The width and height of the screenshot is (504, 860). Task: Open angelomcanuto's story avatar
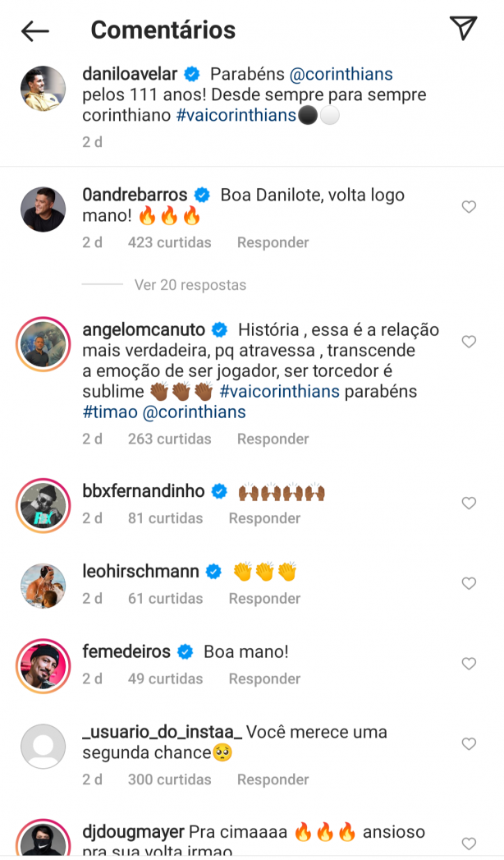click(44, 344)
